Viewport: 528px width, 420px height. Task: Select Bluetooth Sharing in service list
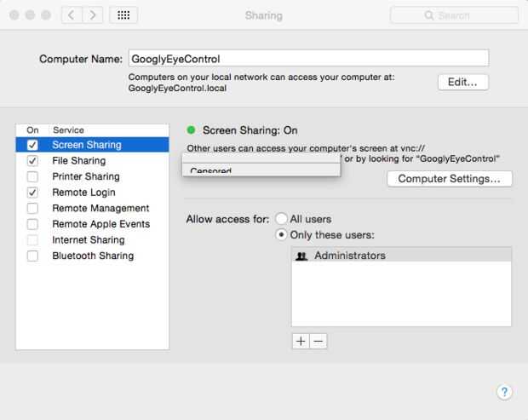click(x=92, y=256)
